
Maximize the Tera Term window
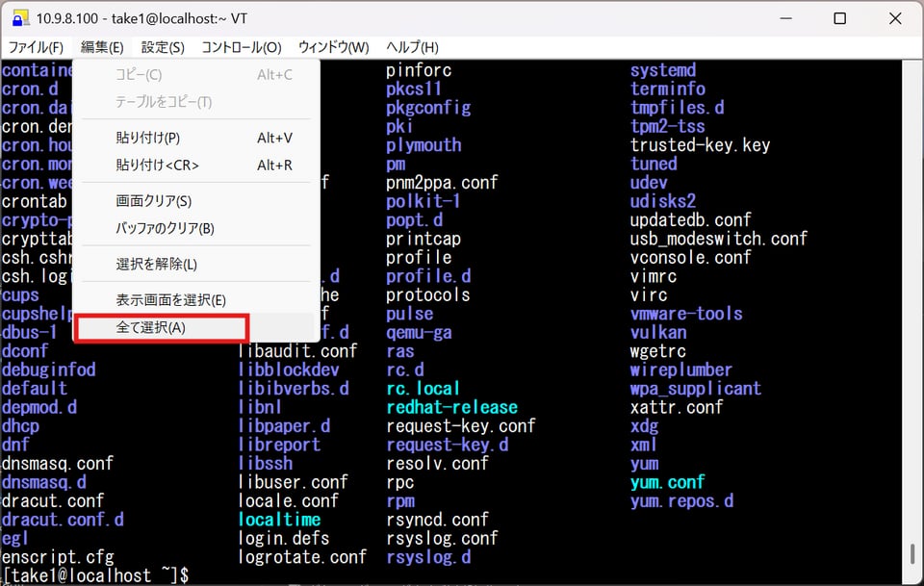[839, 18]
